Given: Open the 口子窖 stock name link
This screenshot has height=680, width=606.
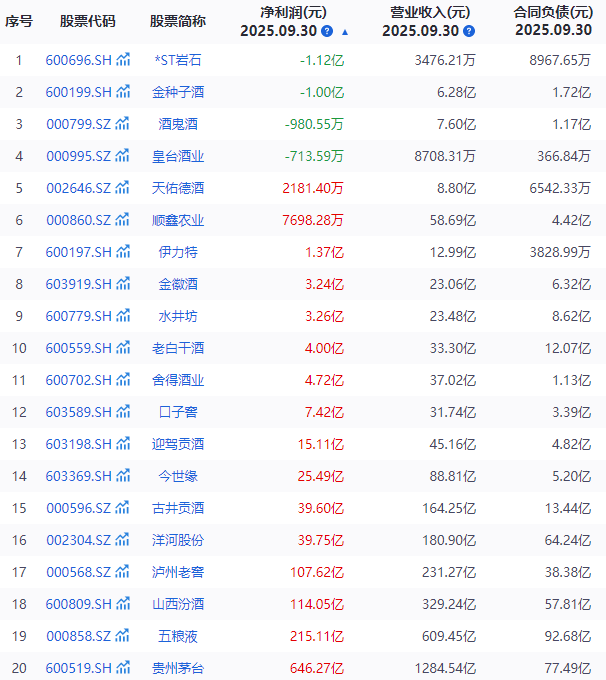Looking at the screenshot, I should click(x=178, y=412).
